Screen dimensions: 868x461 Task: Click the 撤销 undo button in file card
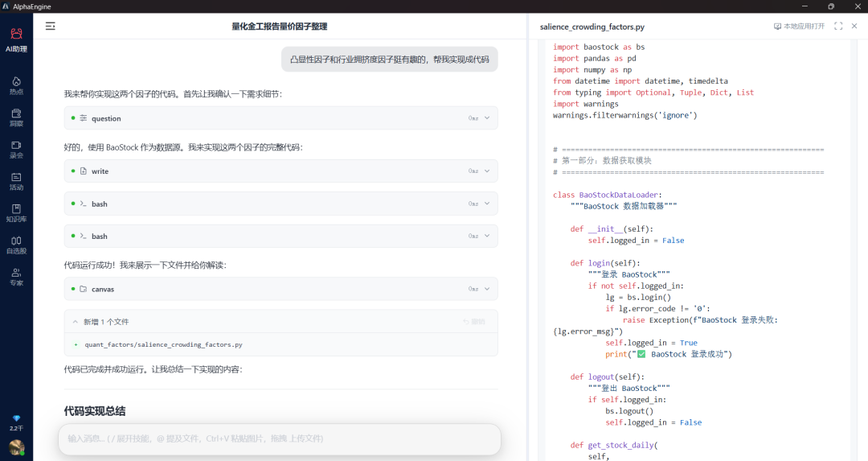474,322
